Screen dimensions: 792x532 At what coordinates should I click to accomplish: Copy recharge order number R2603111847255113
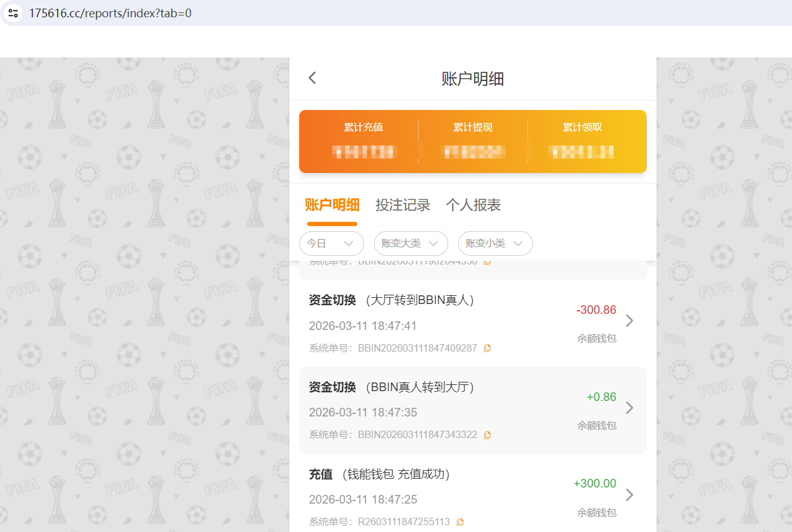[459, 521]
